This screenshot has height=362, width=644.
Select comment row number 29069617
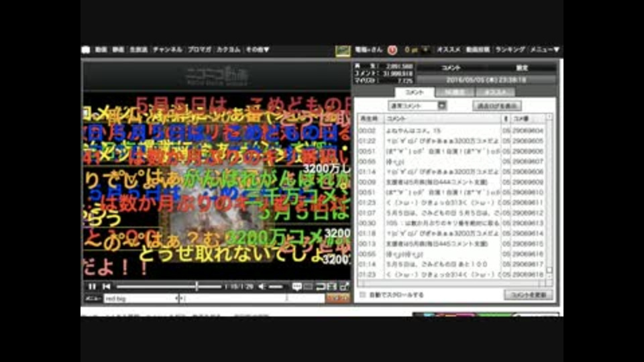point(451,264)
